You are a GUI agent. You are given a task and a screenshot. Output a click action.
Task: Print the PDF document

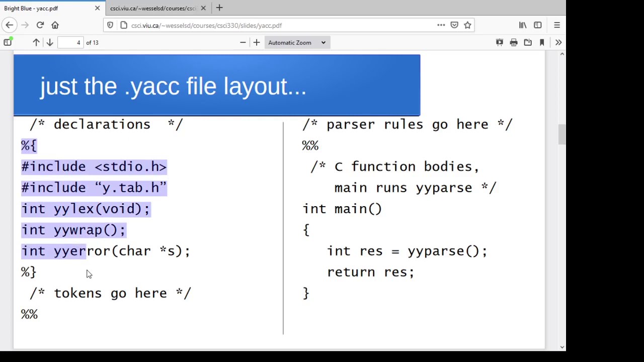[x=514, y=43]
